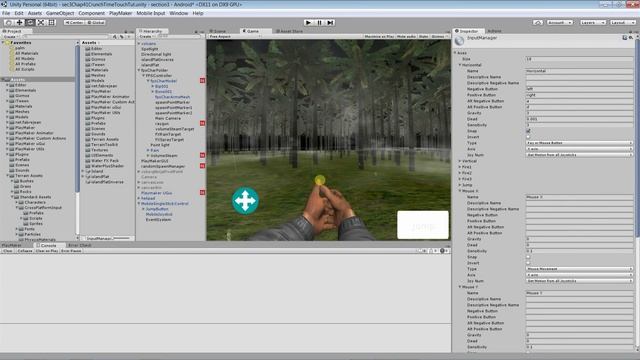Image resolution: width=640 pixels, height=360 pixels.
Task: Switch to the Error Check tab
Action: (80, 245)
